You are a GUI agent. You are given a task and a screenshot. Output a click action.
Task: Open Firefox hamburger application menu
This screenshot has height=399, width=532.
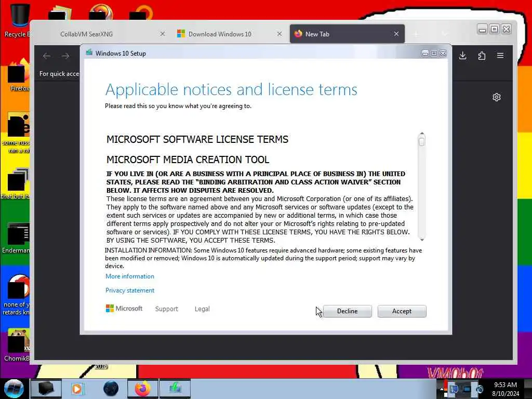click(x=500, y=56)
